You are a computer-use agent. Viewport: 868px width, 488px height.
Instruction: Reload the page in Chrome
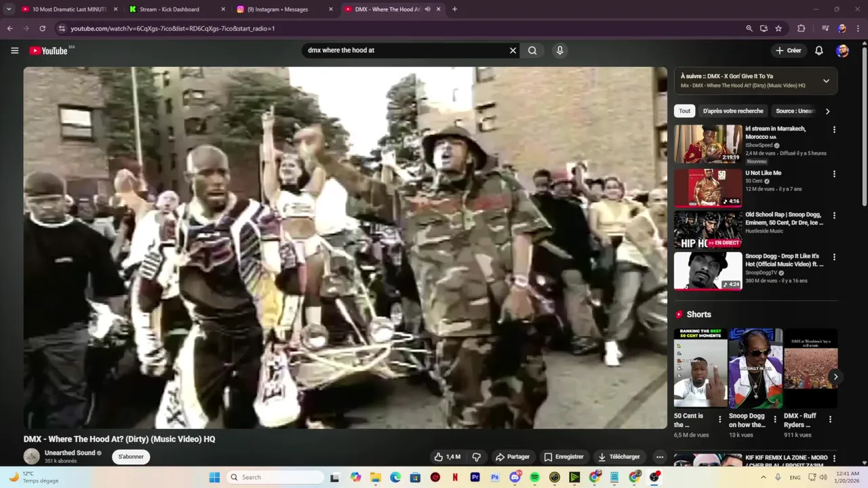pos(42,28)
